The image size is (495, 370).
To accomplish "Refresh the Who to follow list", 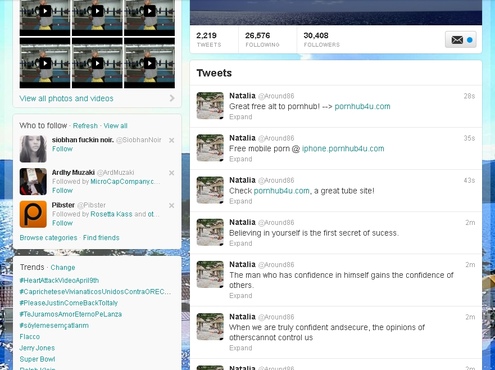I will click(85, 126).
